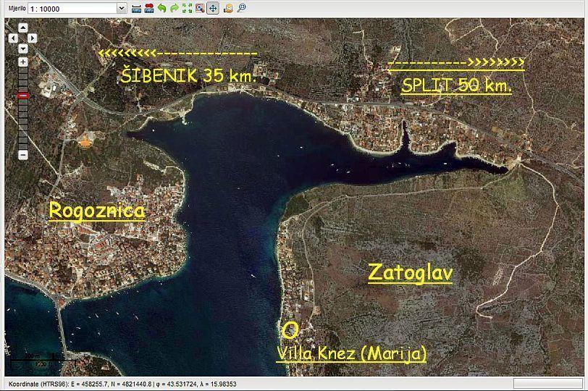The height and width of the screenshot is (391, 588).
Task: Zoom in with the plus button
Action: click(x=23, y=62)
